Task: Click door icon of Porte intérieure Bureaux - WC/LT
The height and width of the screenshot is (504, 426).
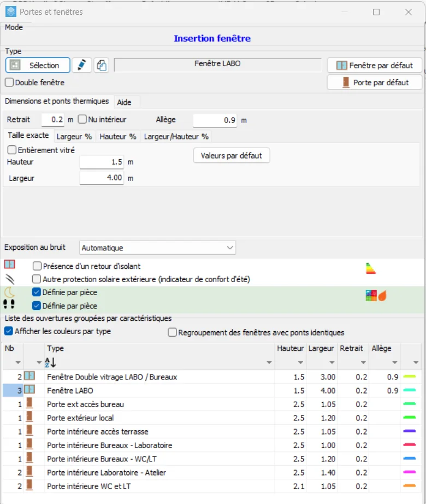Action: [29, 458]
